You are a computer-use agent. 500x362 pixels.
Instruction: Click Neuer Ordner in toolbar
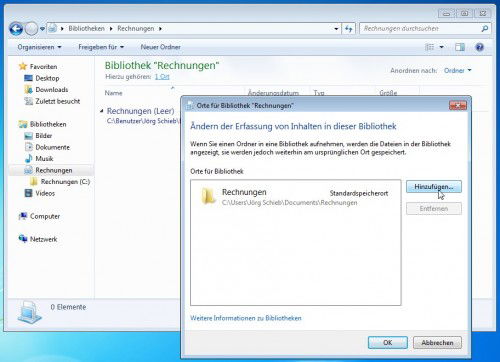click(x=160, y=47)
